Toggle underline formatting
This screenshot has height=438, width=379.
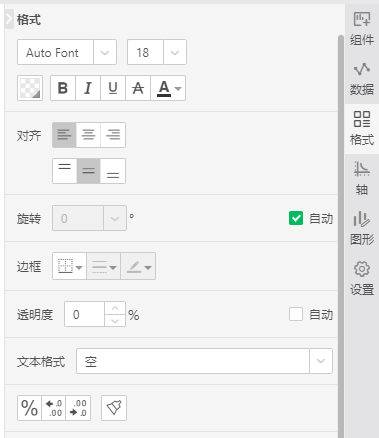pyautogui.click(x=113, y=88)
